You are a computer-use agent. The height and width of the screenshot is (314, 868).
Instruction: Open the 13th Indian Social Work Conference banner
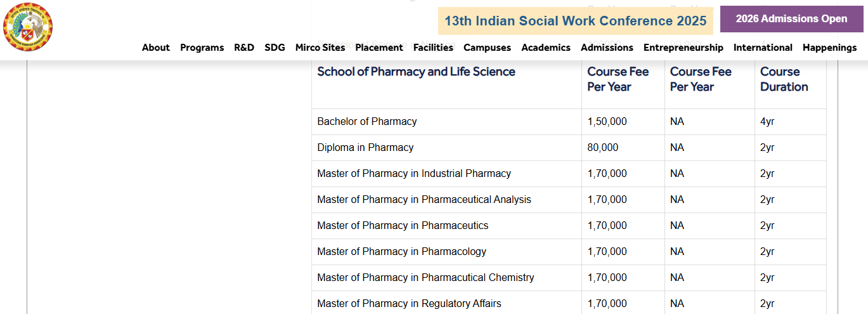click(575, 21)
